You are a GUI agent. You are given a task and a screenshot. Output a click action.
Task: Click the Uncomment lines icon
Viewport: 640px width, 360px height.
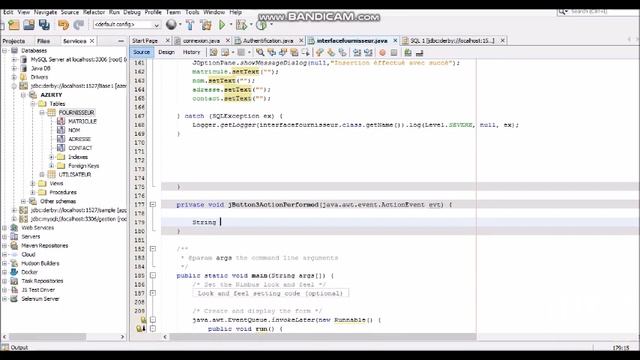coord(419,52)
